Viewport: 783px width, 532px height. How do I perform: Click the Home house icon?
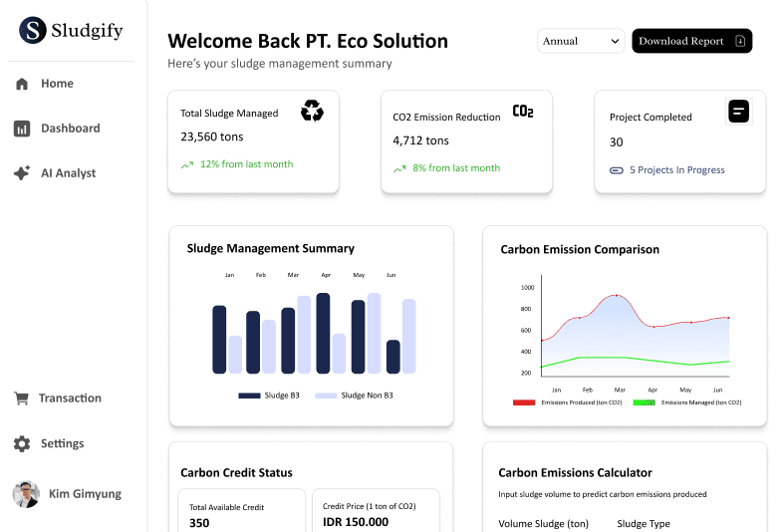(22, 84)
